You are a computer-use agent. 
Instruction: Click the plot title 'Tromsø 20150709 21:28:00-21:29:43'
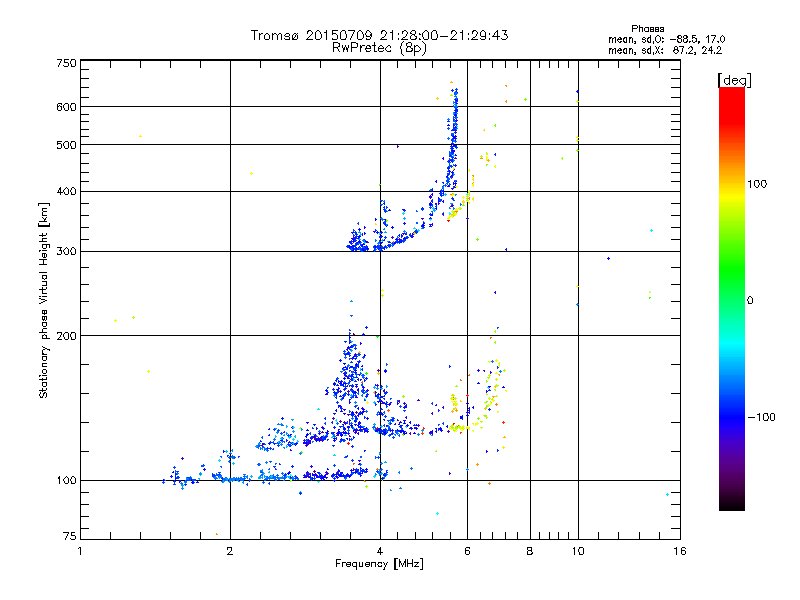(379, 35)
